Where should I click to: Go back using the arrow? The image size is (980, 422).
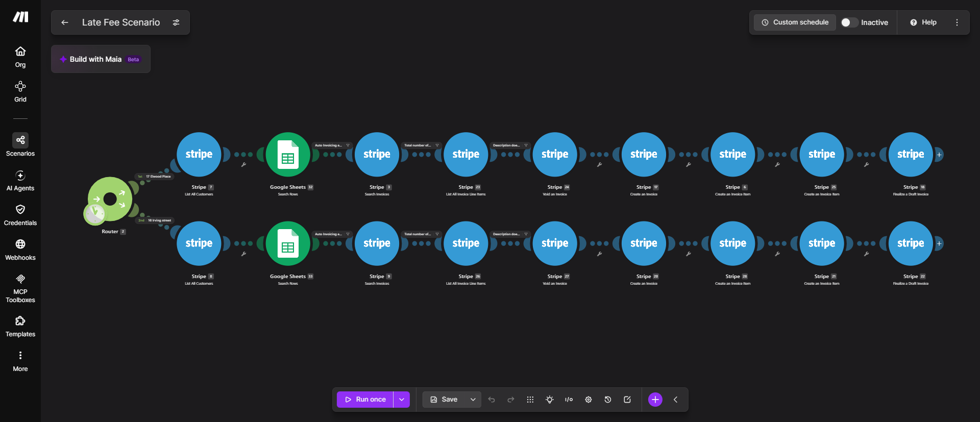tap(65, 22)
